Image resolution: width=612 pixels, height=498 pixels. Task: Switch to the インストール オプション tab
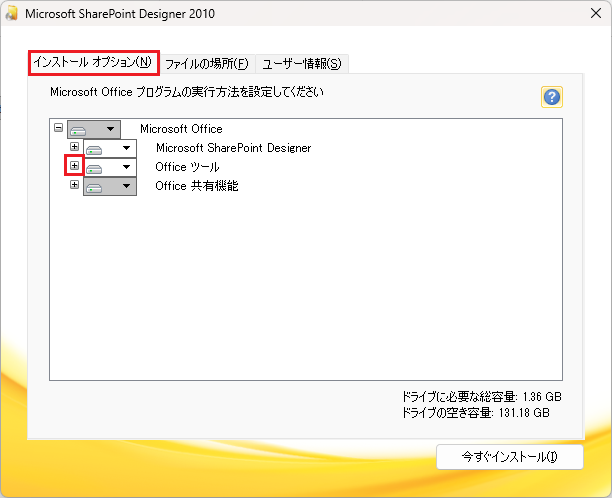click(x=92, y=63)
